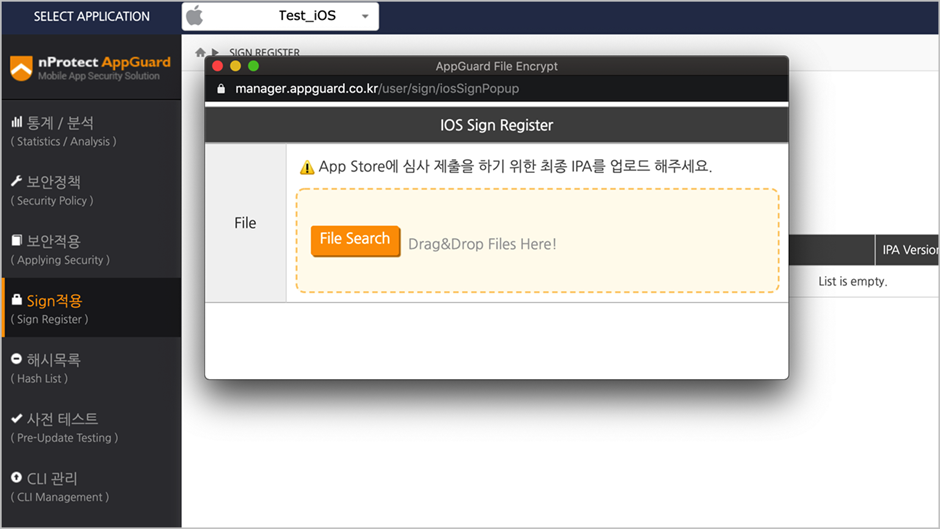940x529 pixels.
Task: Open the Pre-Update Testing menu
Action: pos(91,426)
